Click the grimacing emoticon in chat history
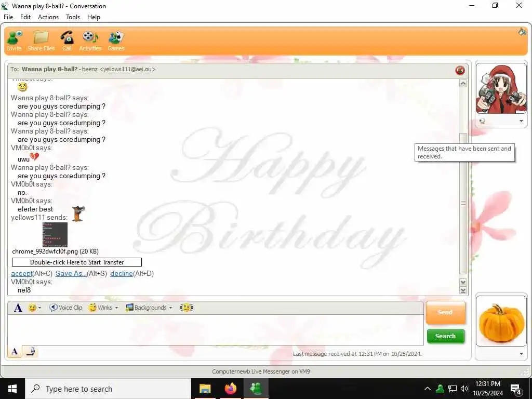This screenshot has height=399, width=532. (22, 87)
